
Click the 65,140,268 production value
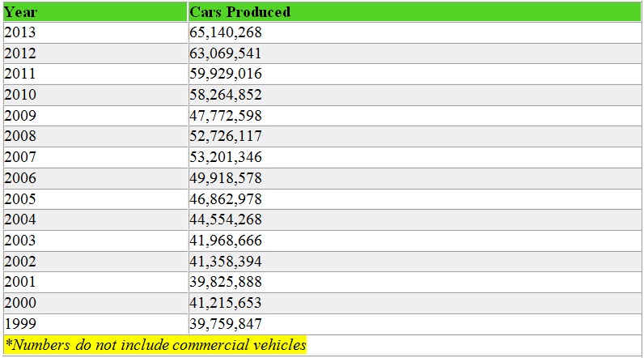226,32
